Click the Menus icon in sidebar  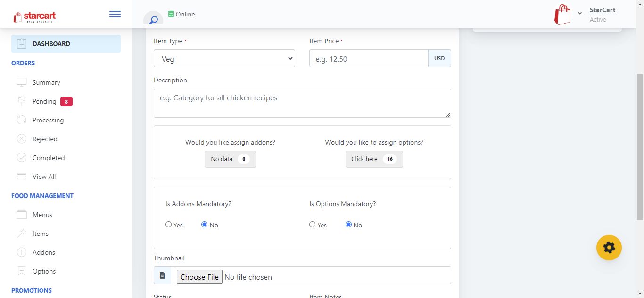tap(22, 215)
